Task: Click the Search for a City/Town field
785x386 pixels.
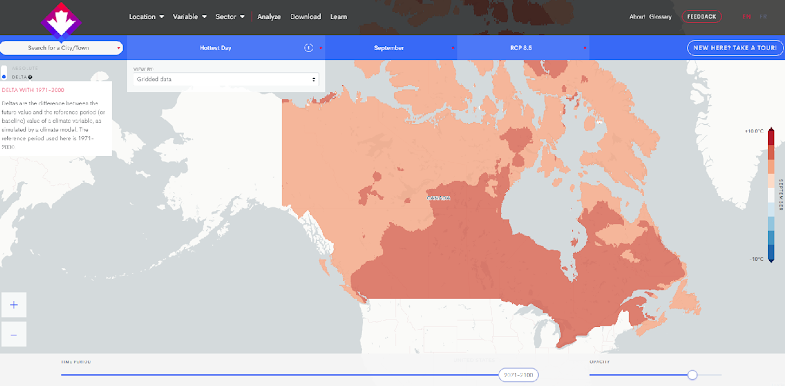Action: click(x=61, y=48)
